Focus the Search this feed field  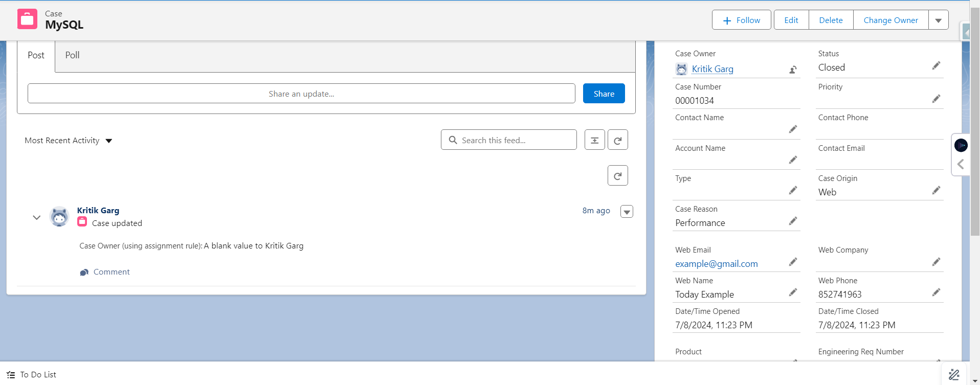click(508, 140)
